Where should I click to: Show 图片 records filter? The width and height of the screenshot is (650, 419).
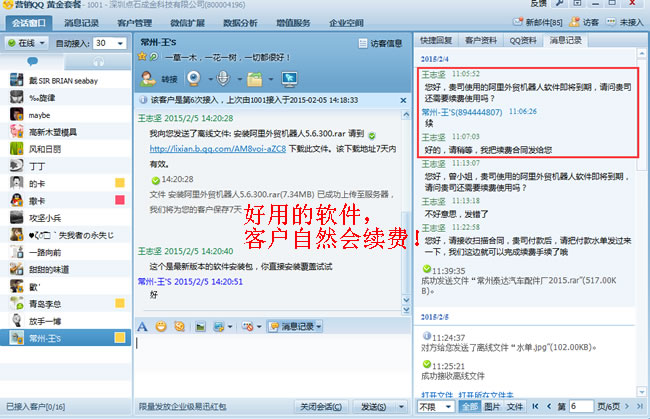(492, 407)
